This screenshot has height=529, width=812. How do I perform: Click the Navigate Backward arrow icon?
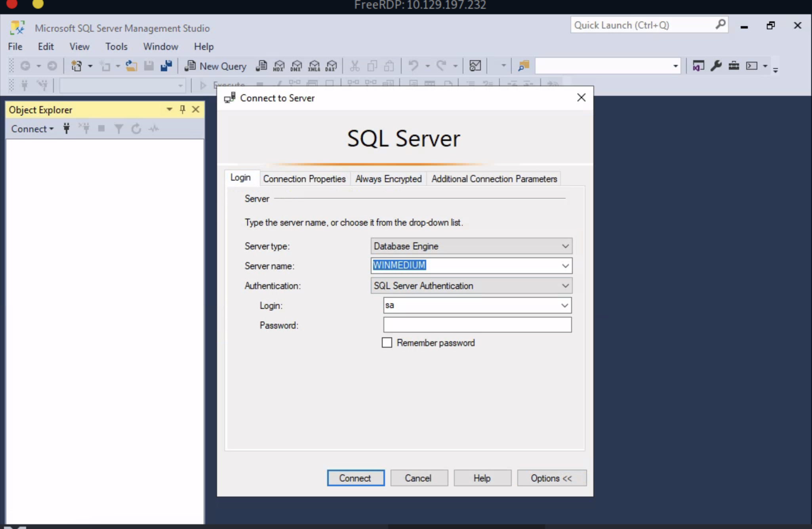[x=25, y=66]
